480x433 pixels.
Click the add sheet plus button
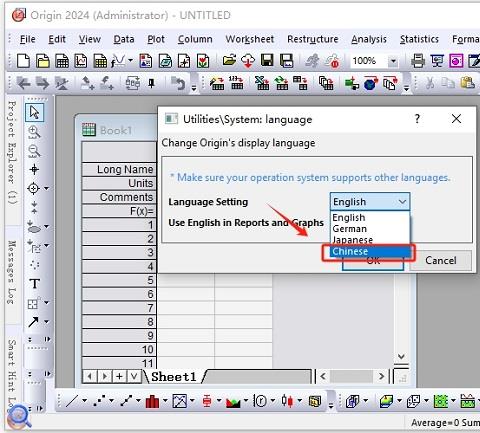coord(119,377)
